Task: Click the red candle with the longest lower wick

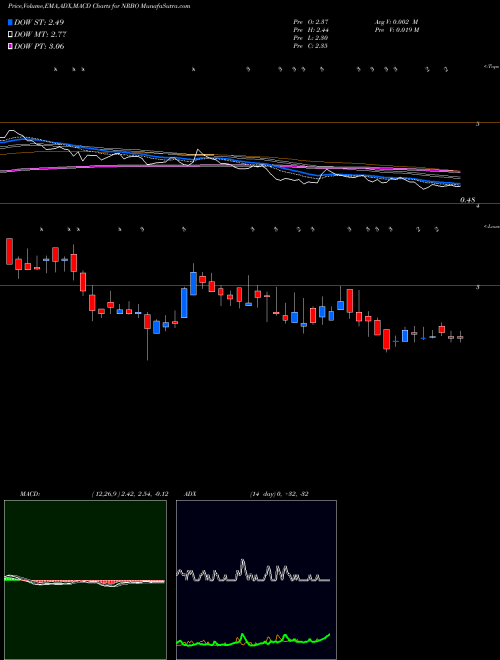Action: (147, 321)
